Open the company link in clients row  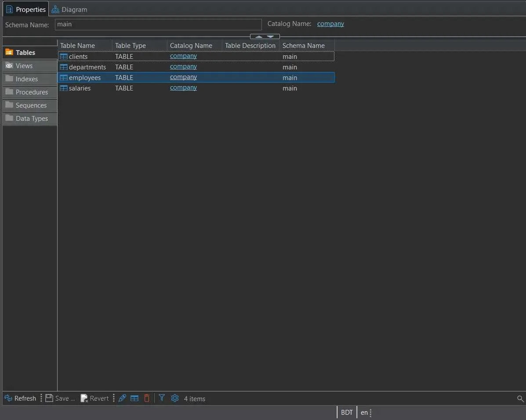183,56
